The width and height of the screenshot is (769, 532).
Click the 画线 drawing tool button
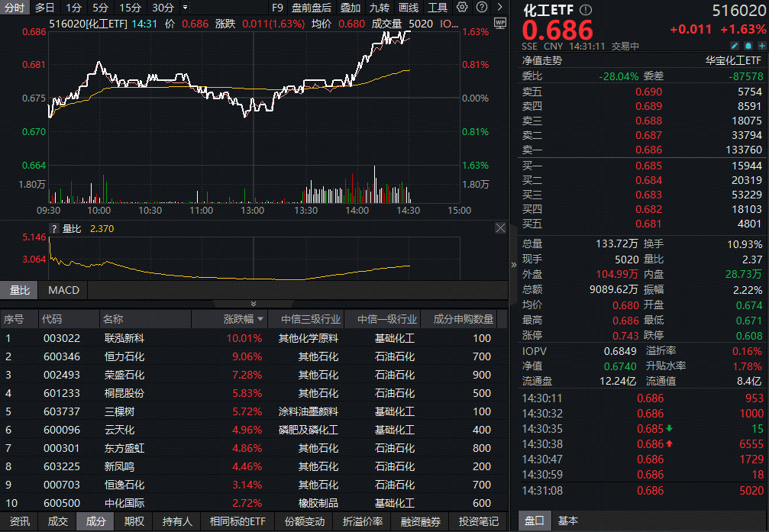pos(410,6)
